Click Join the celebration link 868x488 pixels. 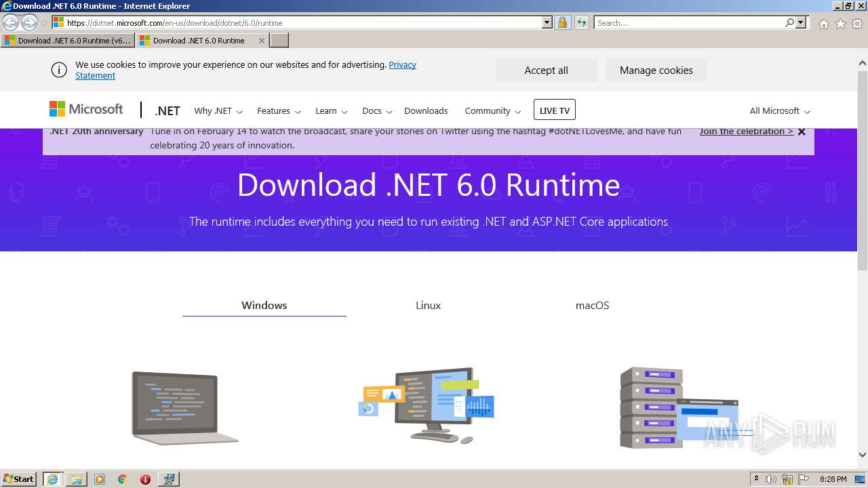[747, 131]
